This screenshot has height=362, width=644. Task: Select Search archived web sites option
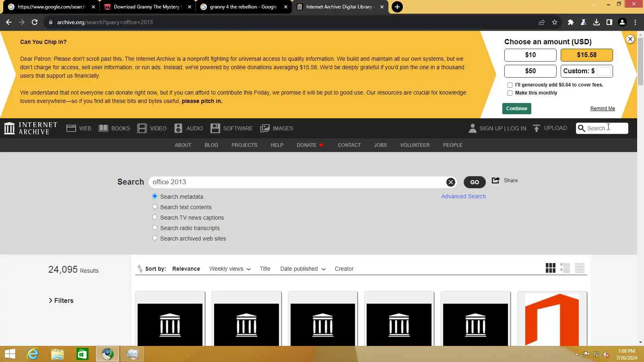pyautogui.click(x=155, y=238)
